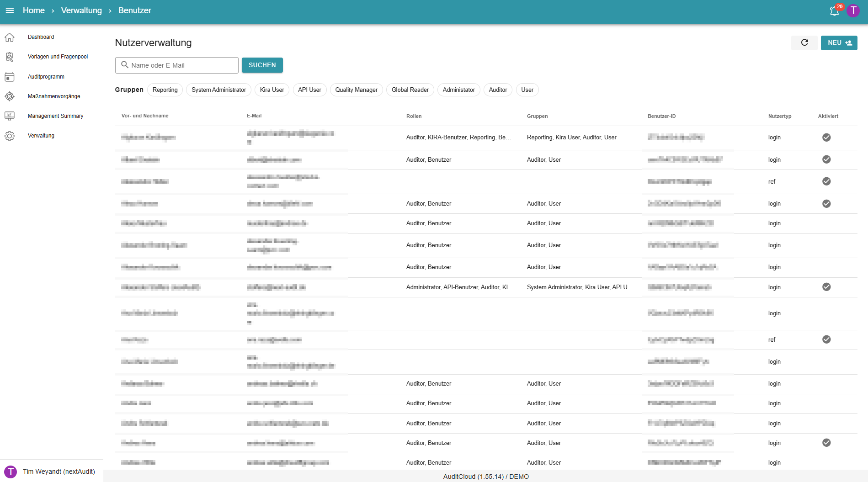Click the Home breadcrumb link
The width and height of the screenshot is (868, 482).
pyautogui.click(x=34, y=11)
